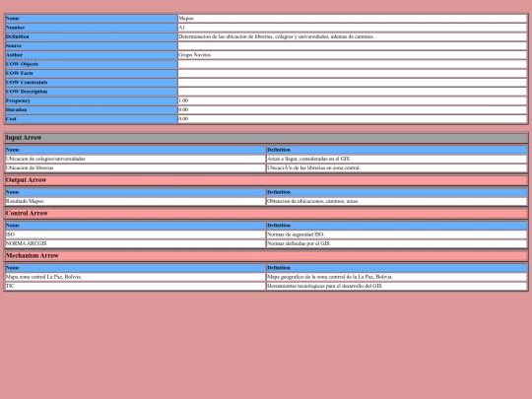Select 'Ubicacion de colegios/universidades' input cell
This screenshot has width=532, height=399.
135,159
